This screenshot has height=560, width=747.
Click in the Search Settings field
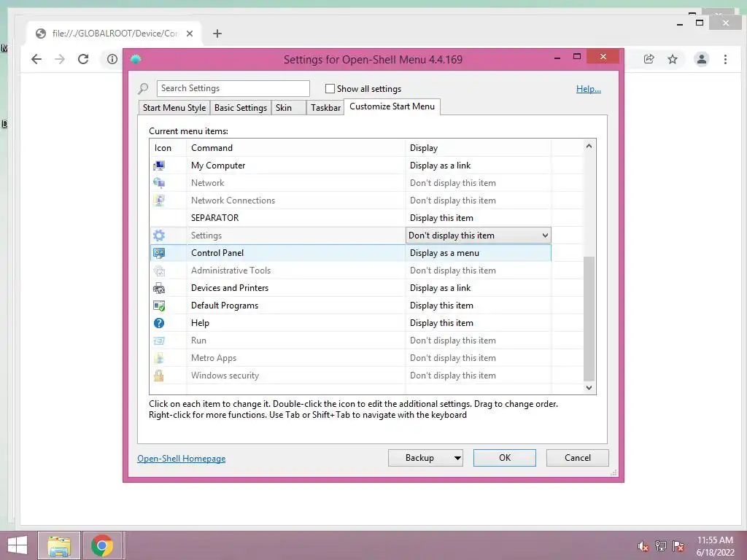(x=233, y=88)
